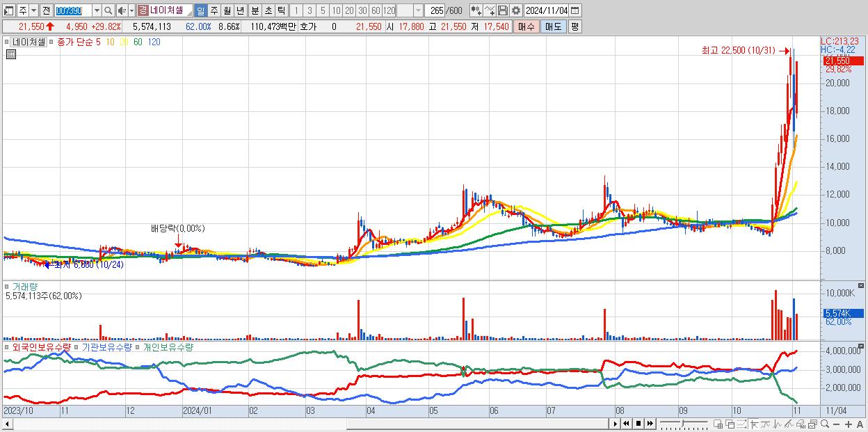This screenshot has height=432, width=868.
Task: Select the 틱 tick chart period
Action: pyautogui.click(x=281, y=11)
